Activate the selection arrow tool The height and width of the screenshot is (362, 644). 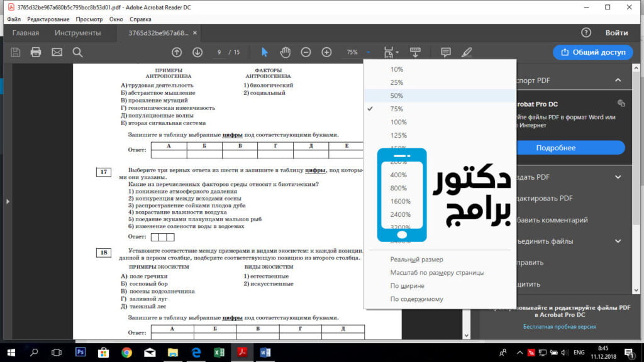[265, 52]
